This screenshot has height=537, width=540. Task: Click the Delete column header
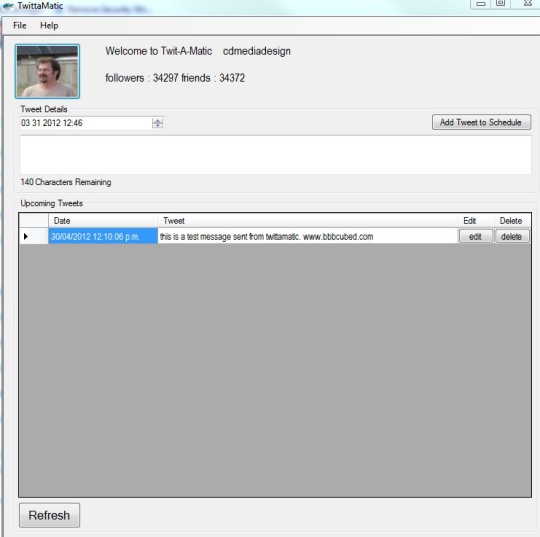coord(512,221)
